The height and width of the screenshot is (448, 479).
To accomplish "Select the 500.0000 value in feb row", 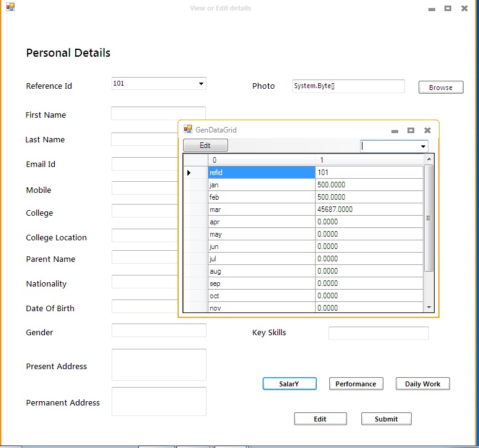I will (369, 197).
